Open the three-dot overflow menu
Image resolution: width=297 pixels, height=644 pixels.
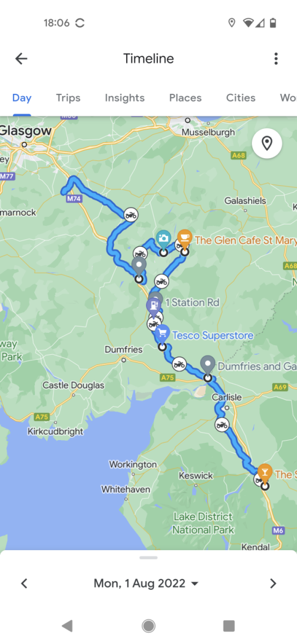click(x=276, y=59)
